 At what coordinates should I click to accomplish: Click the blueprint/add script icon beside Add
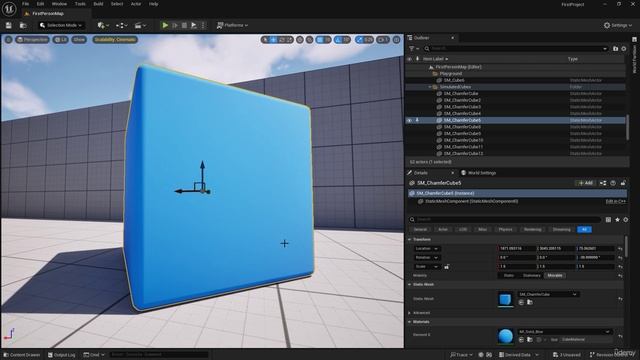603,183
